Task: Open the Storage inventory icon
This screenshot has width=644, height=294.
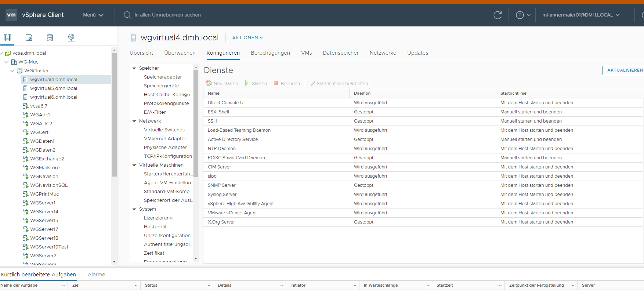Action: 50,37
